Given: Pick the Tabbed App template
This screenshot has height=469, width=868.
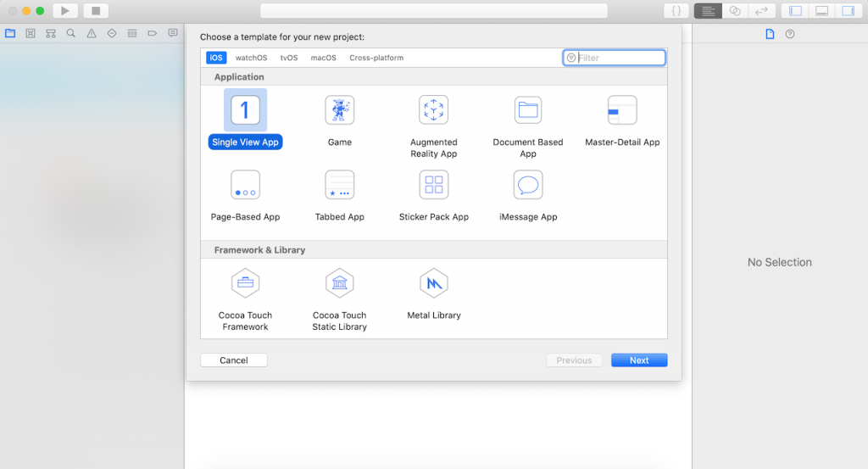Looking at the screenshot, I should click(x=339, y=195).
